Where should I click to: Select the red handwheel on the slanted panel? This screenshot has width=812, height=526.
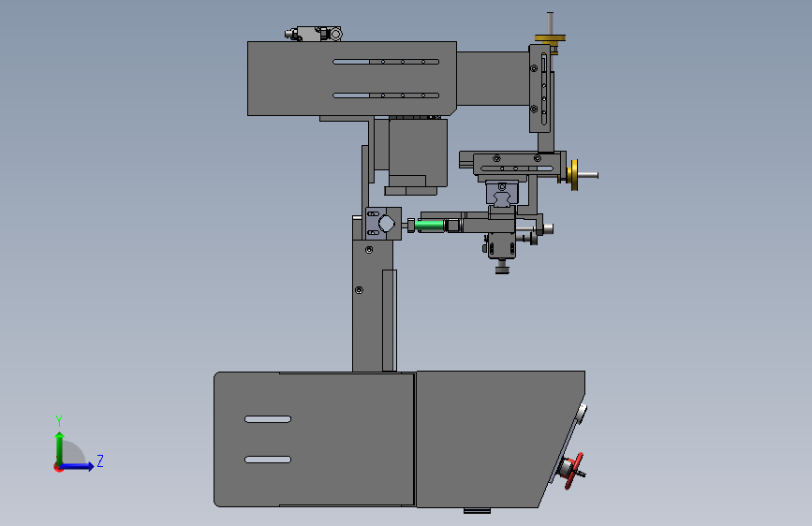tap(574, 470)
